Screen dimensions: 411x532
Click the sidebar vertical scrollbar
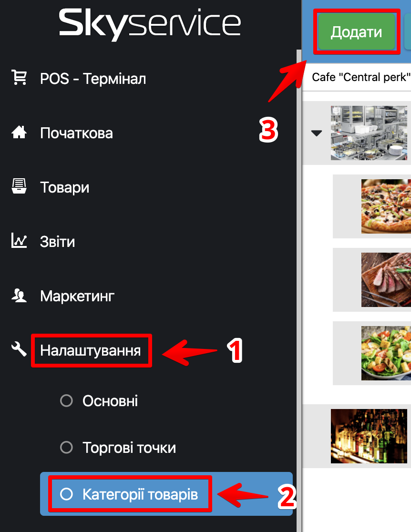(x=299, y=291)
